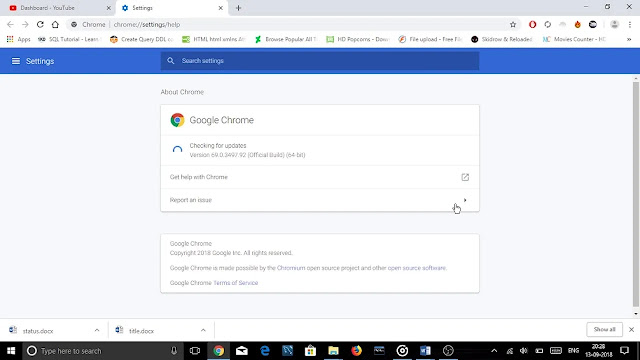This screenshot has width=640, height=360.
Task: Open the Chrome profile avatar
Action: click(614, 24)
